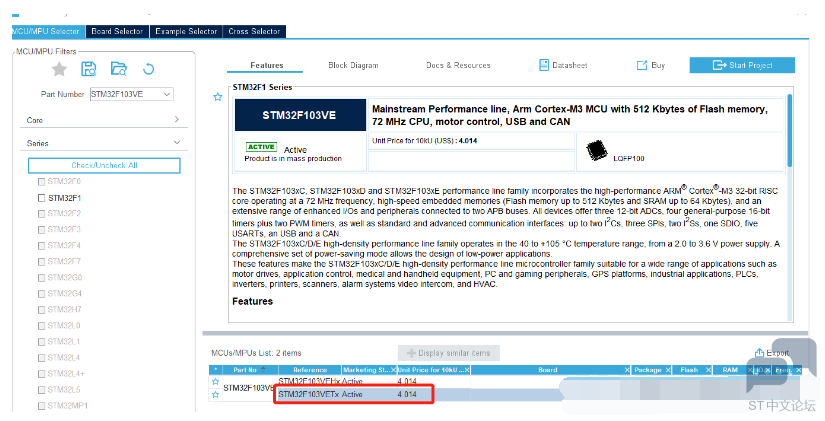825x421 pixels.
Task: Remove the Package column
Action: [x=668, y=370]
